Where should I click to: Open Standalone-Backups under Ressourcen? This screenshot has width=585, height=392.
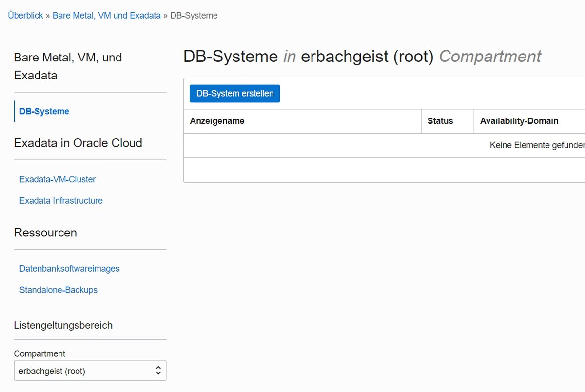pos(58,290)
